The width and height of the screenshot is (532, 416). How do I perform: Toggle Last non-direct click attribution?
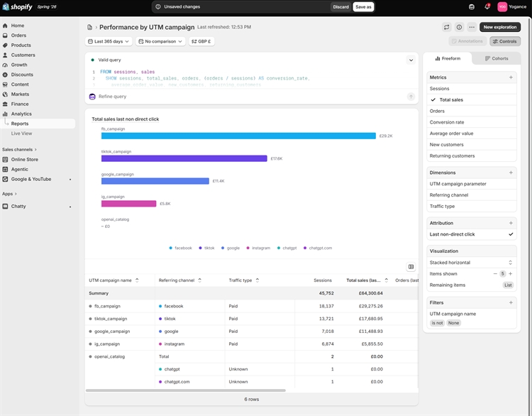tap(471, 234)
